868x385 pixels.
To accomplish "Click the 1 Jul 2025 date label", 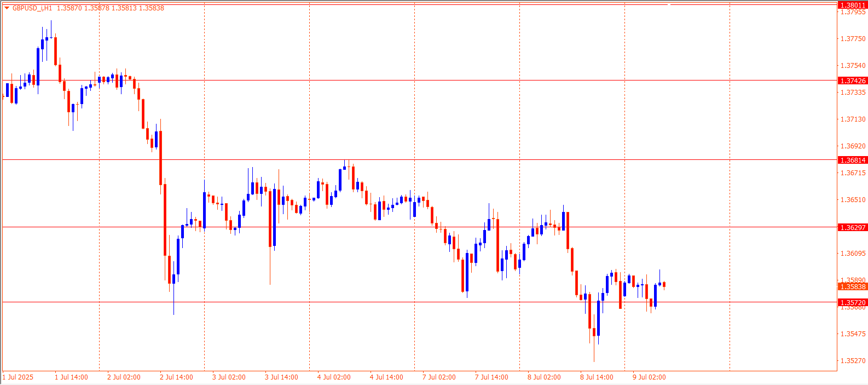I will (18, 377).
